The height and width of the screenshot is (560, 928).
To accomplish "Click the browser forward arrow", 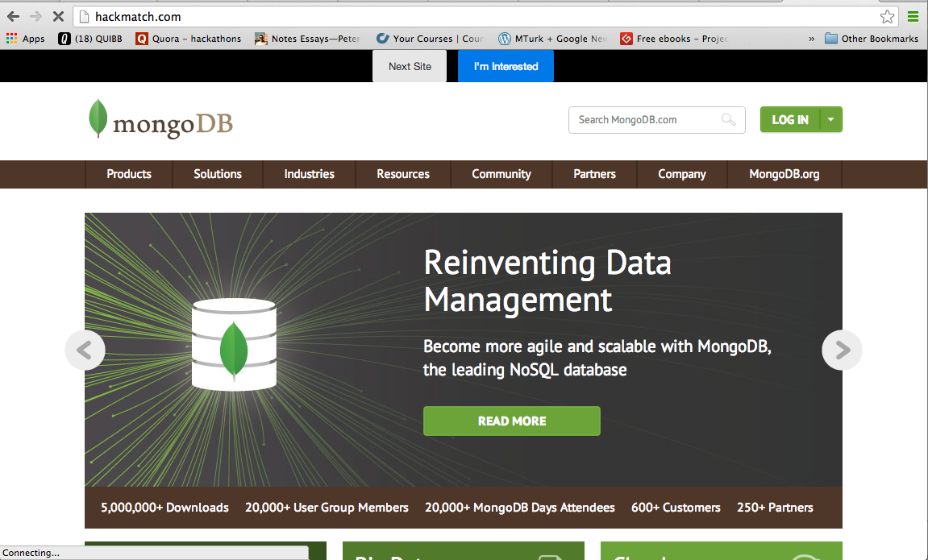I will pos(35,17).
